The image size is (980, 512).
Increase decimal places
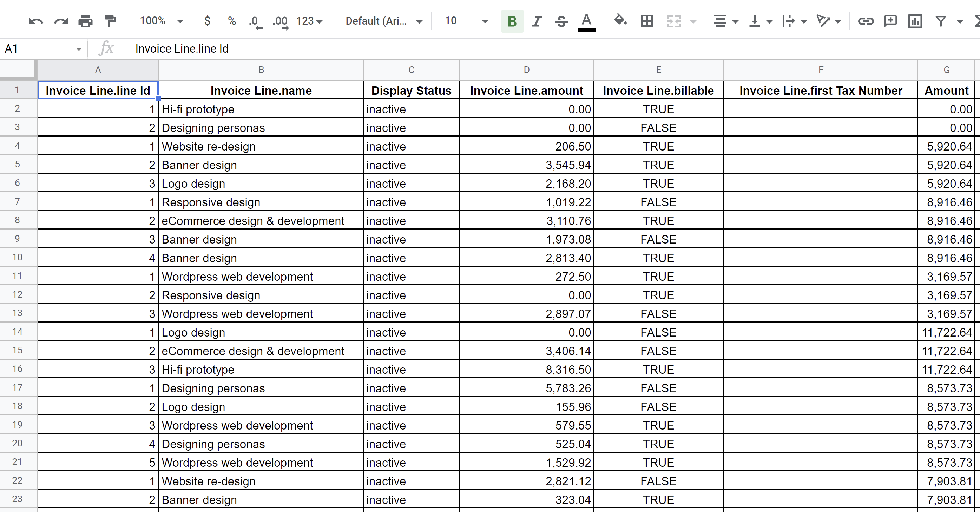281,22
